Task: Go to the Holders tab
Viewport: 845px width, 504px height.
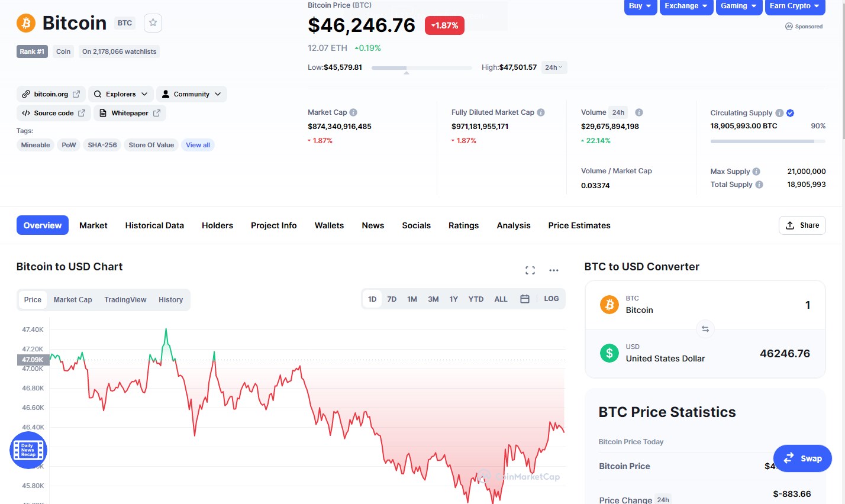Action: click(x=217, y=225)
